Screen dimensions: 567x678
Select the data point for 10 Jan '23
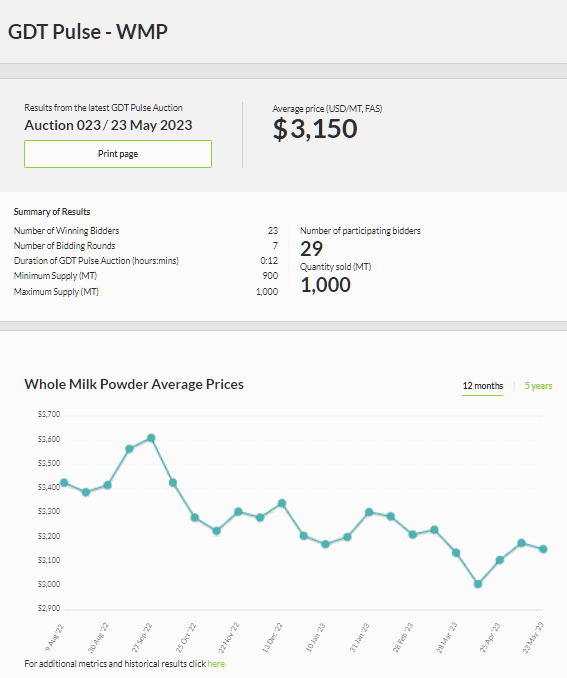click(325, 544)
